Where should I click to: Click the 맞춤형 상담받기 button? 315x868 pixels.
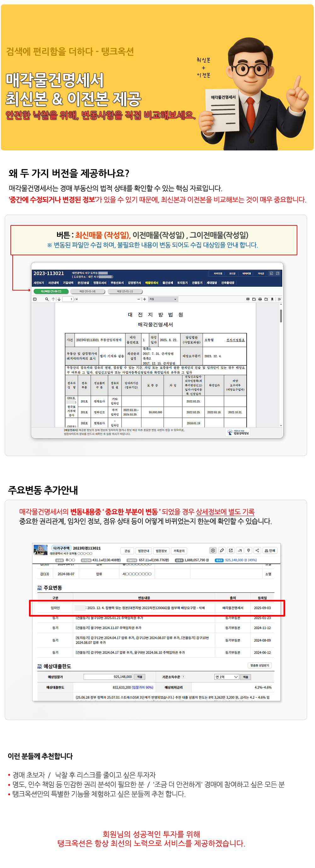pyautogui.click(x=260, y=666)
